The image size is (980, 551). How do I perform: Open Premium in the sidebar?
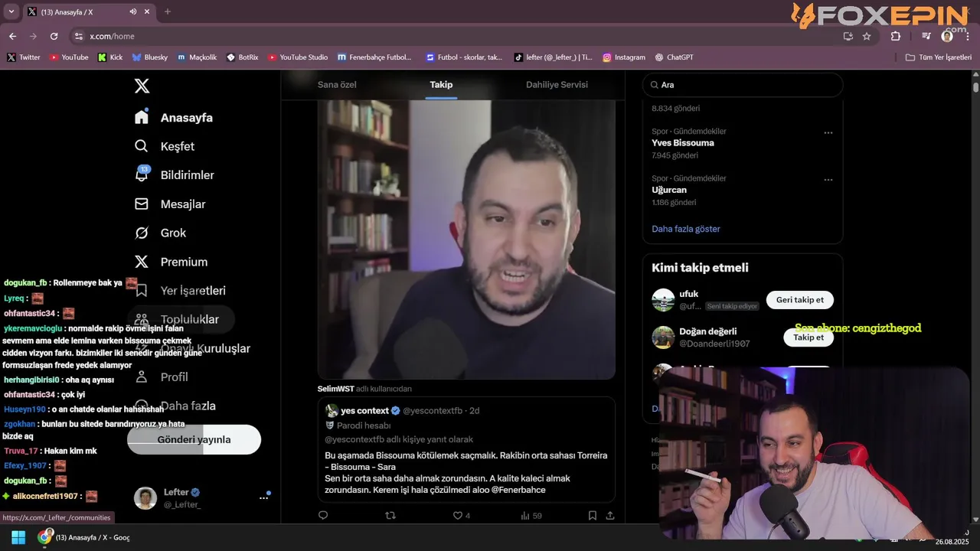point(171,262)
